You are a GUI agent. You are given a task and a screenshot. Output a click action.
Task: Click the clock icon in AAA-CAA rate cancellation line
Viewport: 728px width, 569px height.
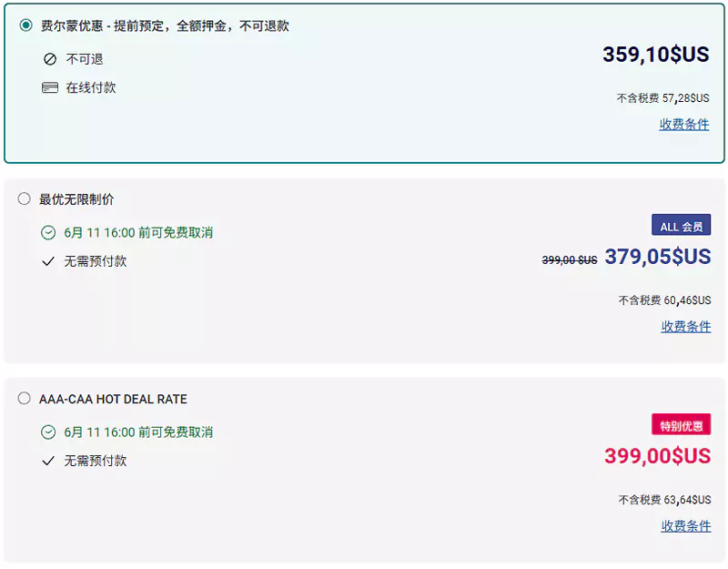coord(48,432)
